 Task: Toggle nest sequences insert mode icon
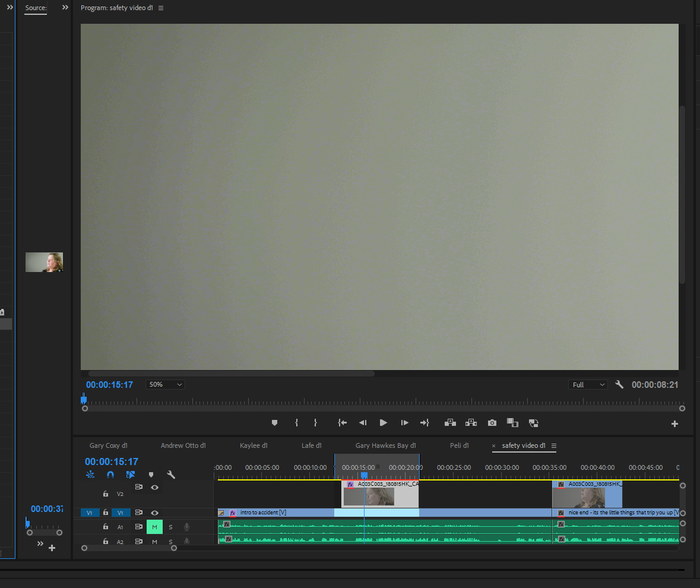tap(90, 475)
